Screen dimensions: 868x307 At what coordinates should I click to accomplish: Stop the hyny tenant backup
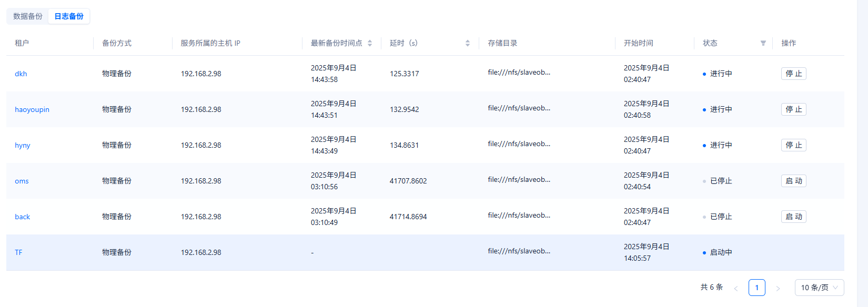point(793,145)
